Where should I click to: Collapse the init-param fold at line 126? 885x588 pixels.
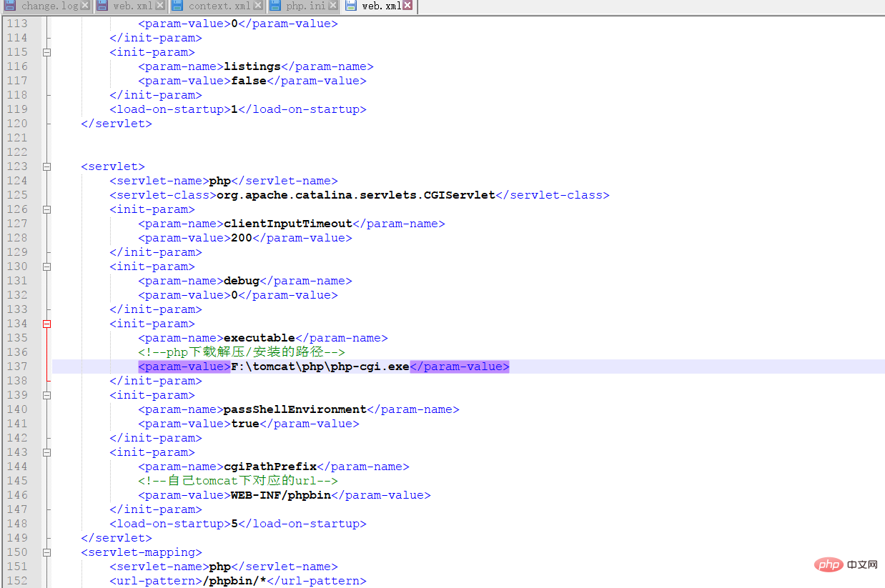47,209
